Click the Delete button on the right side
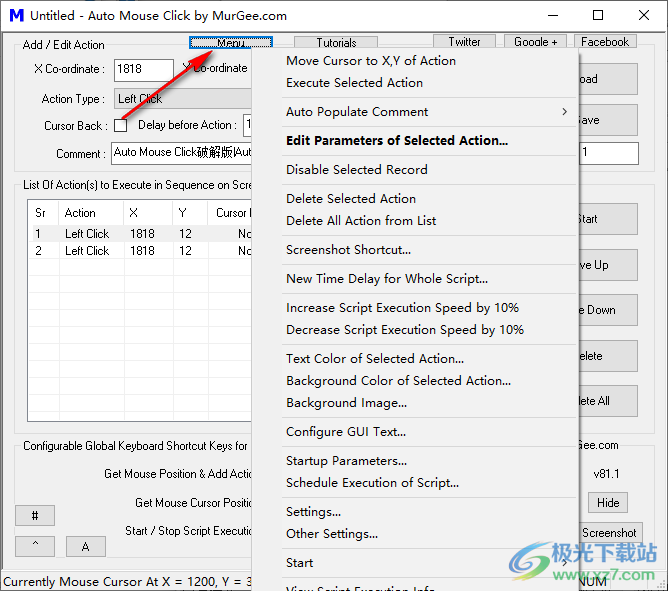The image size is (668, 591). [x=608, y=356]
